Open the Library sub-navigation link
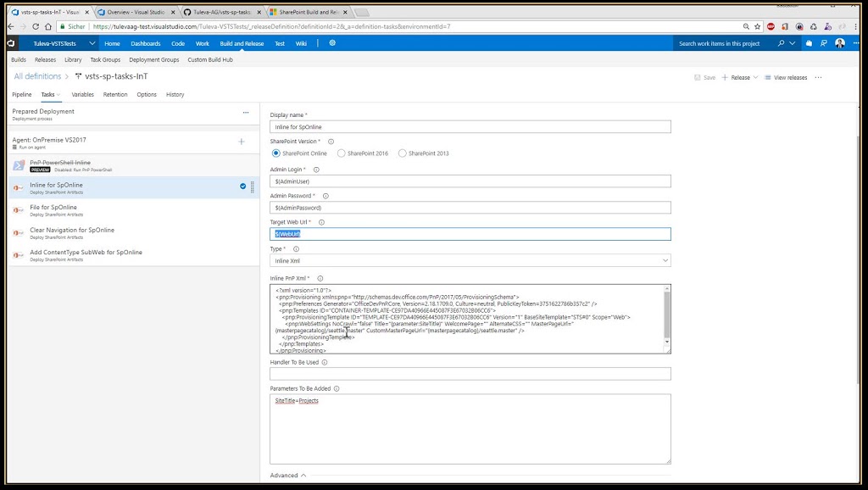This screenshot has width=868, height=490. [73, 60]
